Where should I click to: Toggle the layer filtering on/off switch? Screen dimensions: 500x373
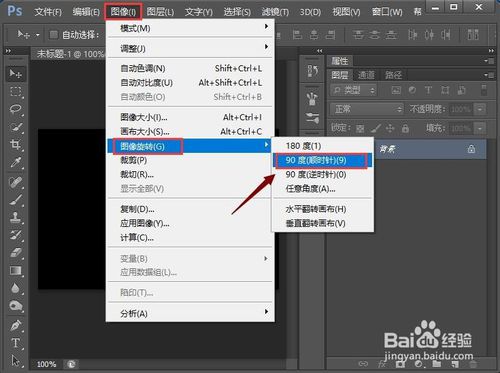pos(484,90)
